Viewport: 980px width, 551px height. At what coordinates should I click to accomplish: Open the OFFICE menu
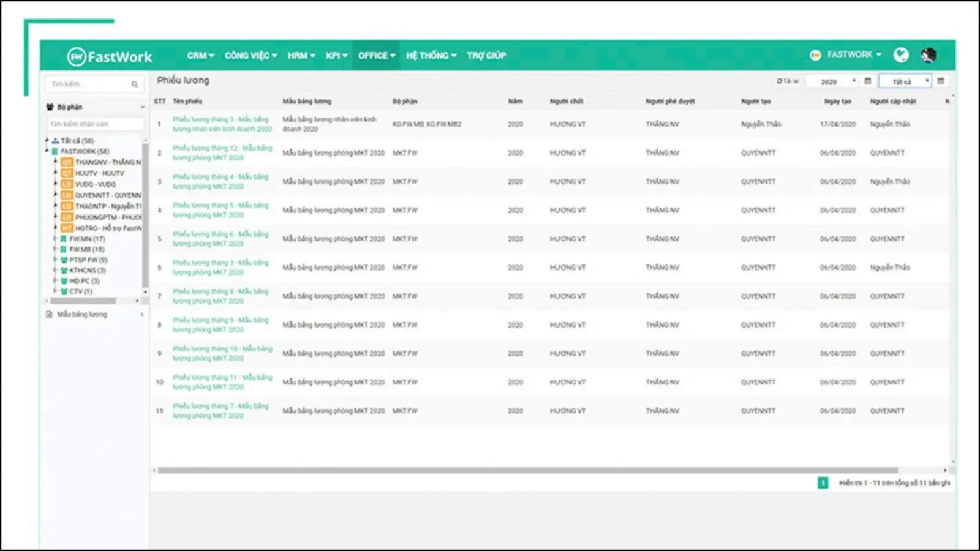(x=377, y=55)
